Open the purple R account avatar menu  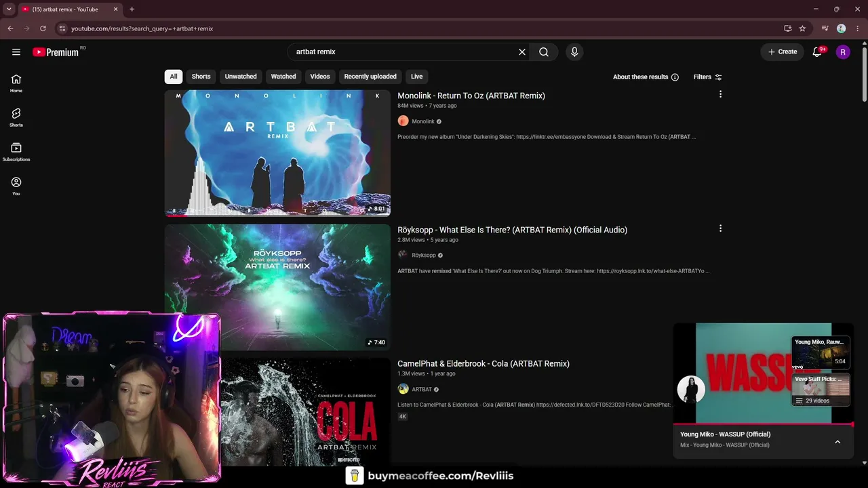[843, 52]
